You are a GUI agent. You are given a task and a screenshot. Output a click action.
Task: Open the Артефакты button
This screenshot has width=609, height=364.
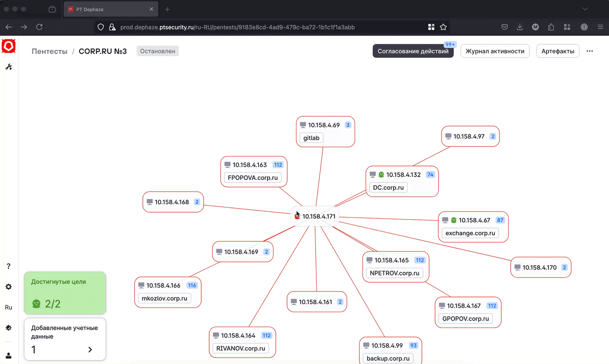[x=558, y=51]
